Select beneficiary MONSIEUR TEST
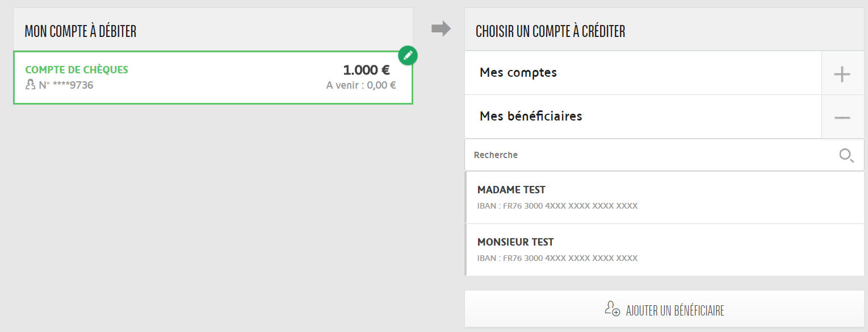The width and height of the screenshot is (868, 332). 515,242
